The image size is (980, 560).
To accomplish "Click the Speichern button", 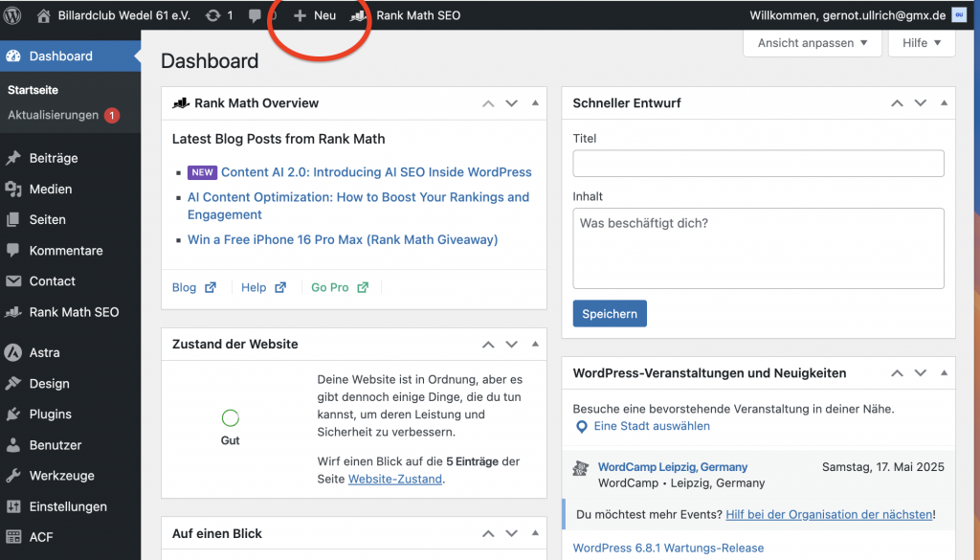I will tap(610, 314).
